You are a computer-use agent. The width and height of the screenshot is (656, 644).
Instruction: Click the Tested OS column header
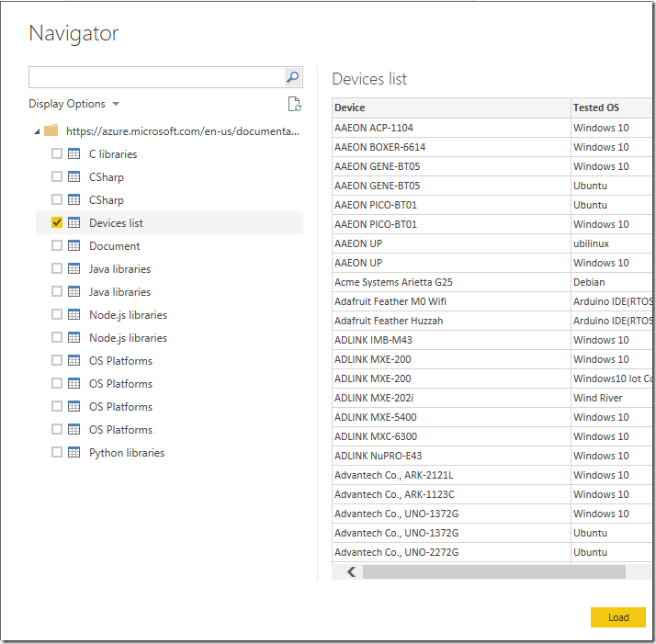coord(613,107)
